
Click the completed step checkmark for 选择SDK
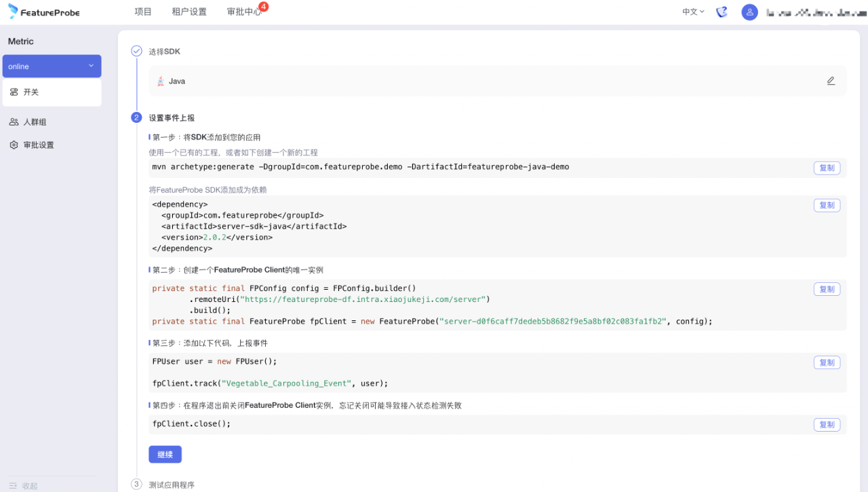pos(136,51)
